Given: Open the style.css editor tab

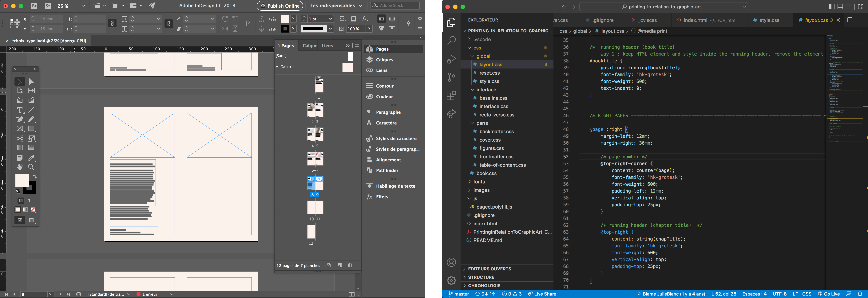Looking at the screenshot, I should pos(769,20).
